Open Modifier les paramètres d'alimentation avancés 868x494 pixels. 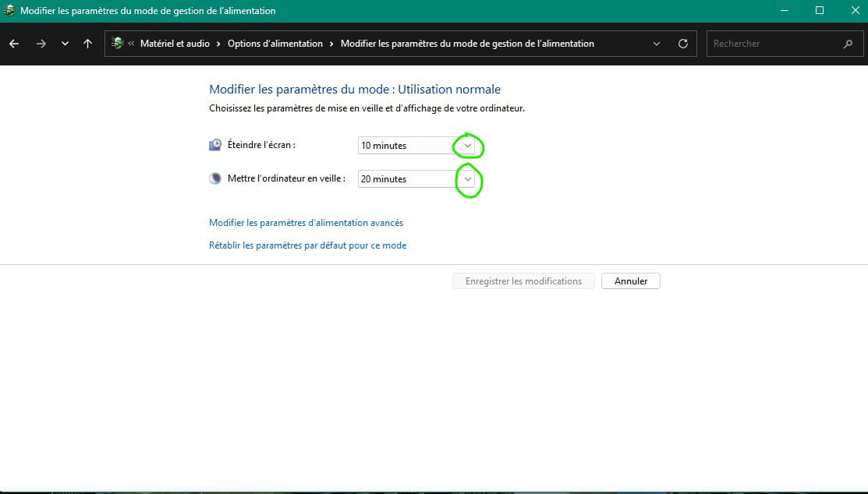(x=306, y=222)
